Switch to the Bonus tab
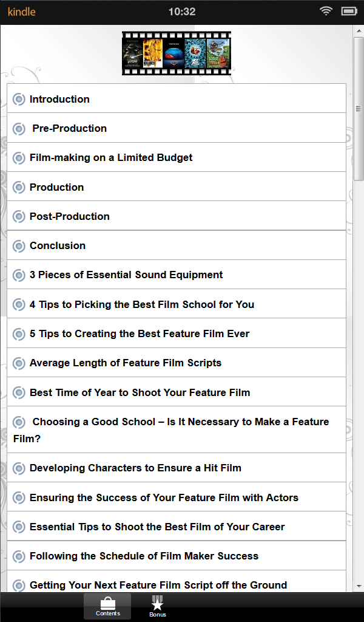The width and height of the screenshot is (364, 622). coord(157,606)
